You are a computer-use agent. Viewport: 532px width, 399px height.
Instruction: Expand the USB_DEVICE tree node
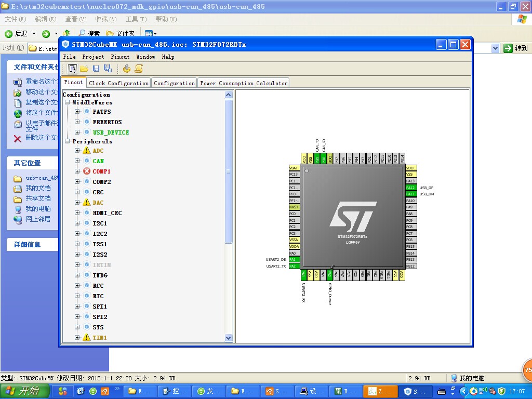point(77,132)
